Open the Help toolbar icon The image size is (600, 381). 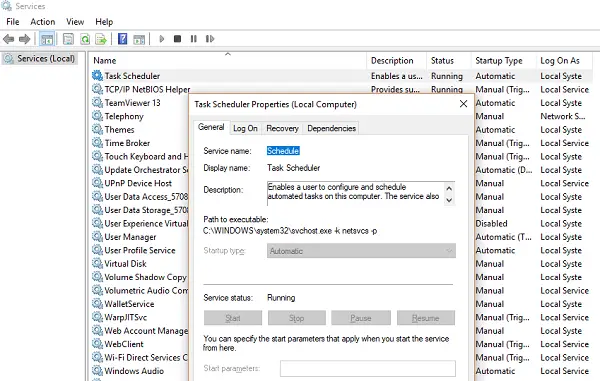(122, 39)
